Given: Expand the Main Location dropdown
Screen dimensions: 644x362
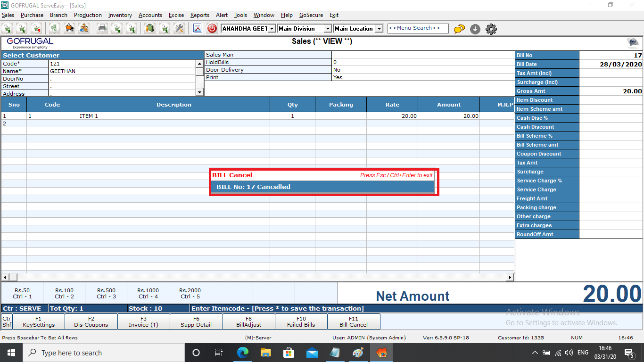Looking at the screenshot, I should tap(380, 29).
